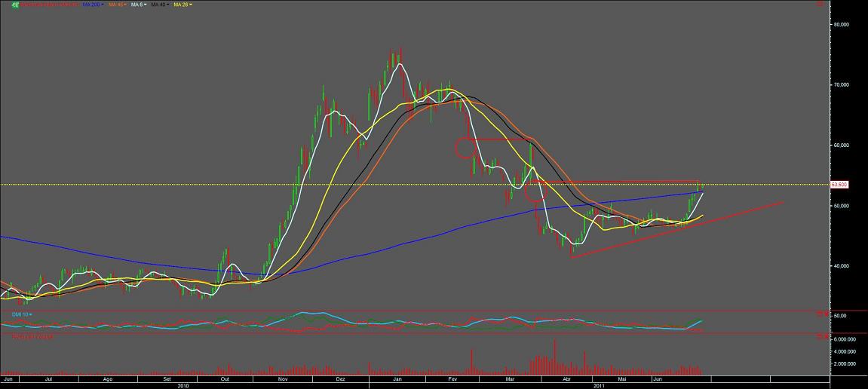Click the 2.000.000 volume axis label
Viewport: 868px width, 389px height.
(843, 363)
